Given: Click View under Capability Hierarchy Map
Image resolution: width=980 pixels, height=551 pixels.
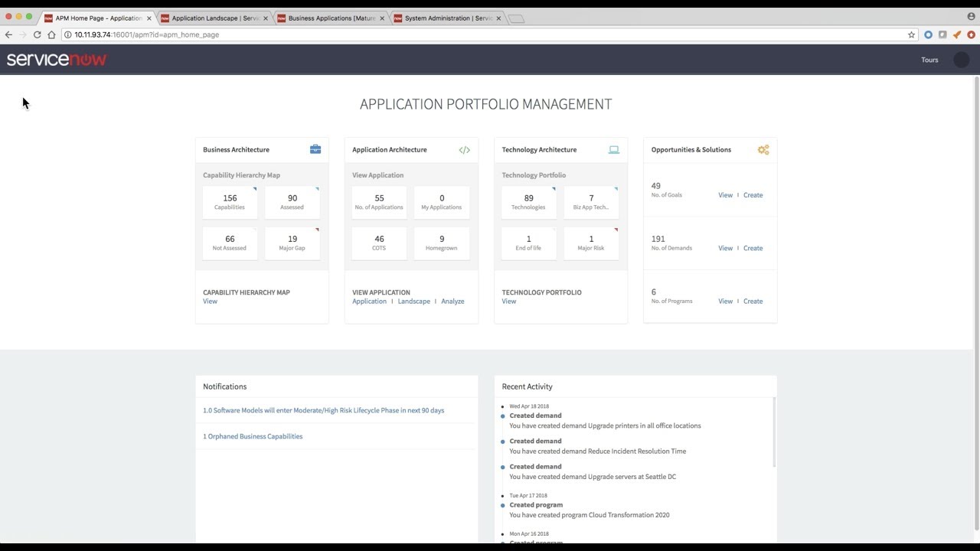Looking at the screenshot, I should click(x=210, y=302).
